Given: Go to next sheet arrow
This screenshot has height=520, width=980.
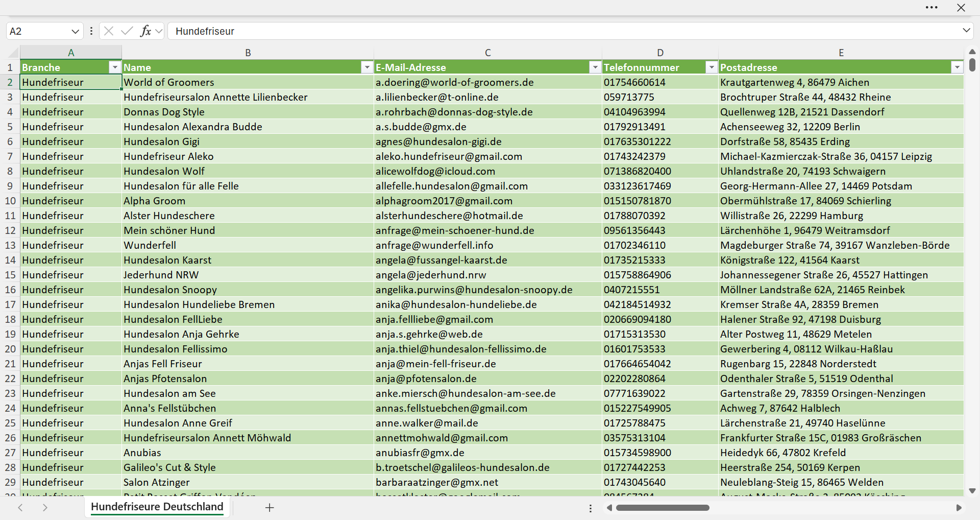Looking at the screenshot, I should (45, 507).
